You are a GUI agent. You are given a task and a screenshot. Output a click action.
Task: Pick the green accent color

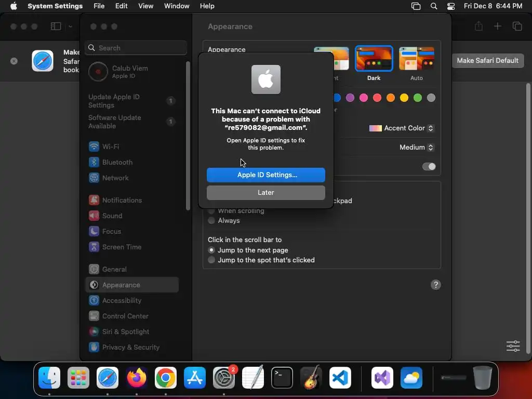[417, 98]
